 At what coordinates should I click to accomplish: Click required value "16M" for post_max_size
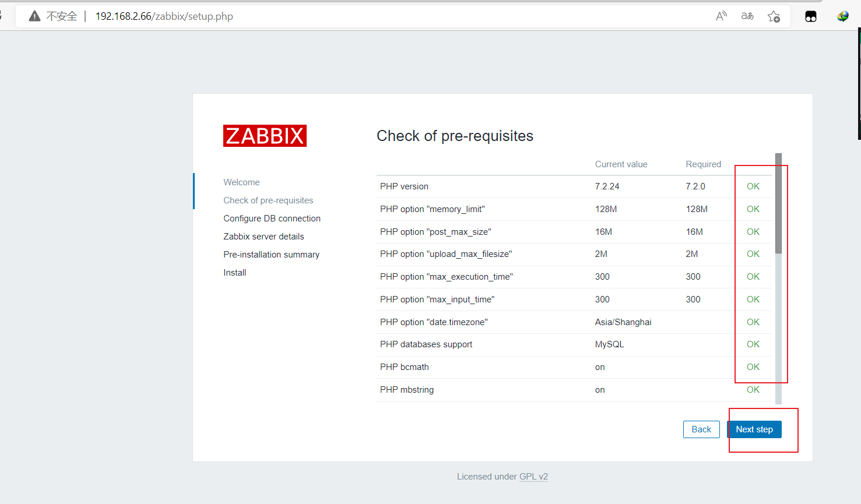(x=694, y=232)
